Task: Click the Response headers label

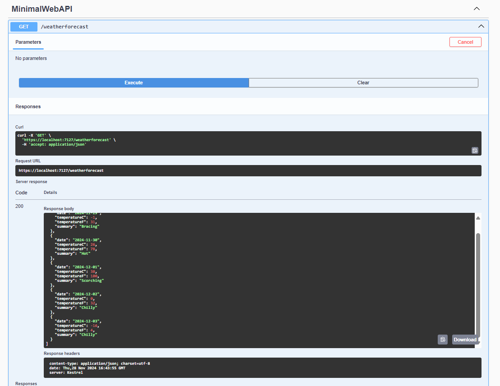Action: (62, 353)
